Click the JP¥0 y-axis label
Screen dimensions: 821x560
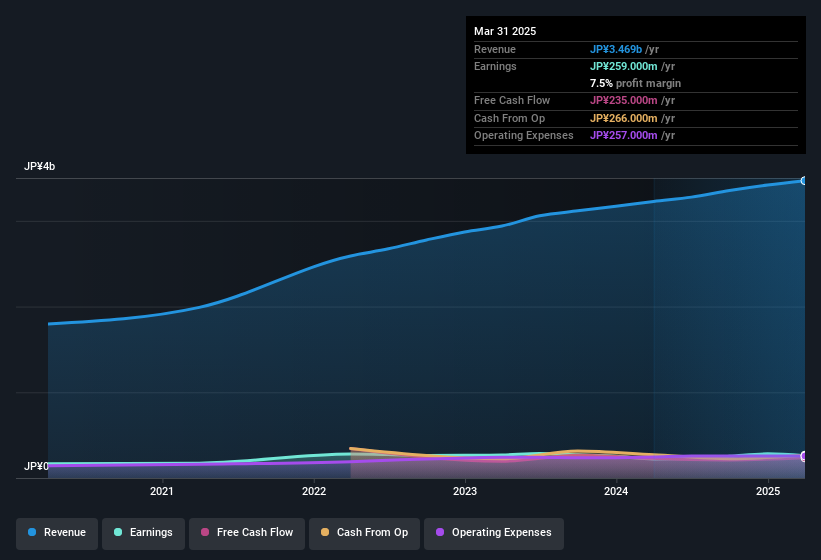pos(36,466)
